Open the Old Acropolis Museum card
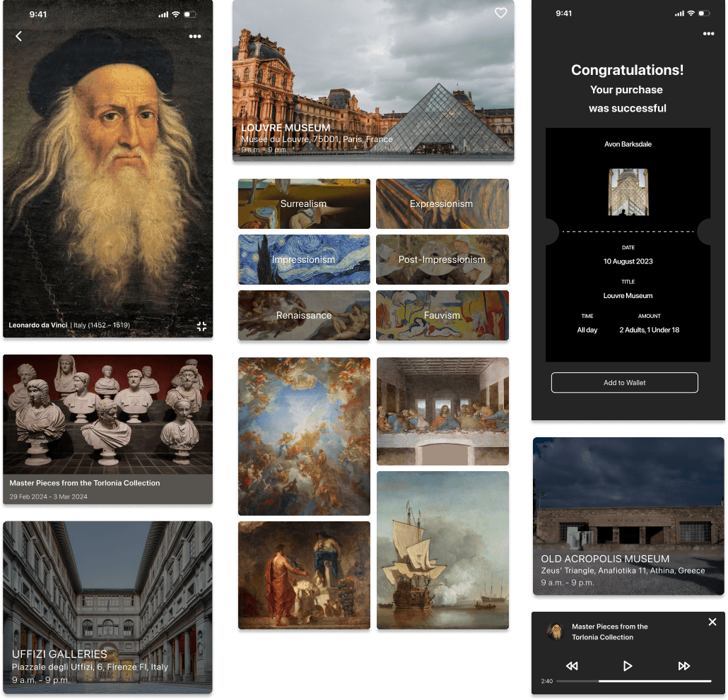The width and height of the screenshot is (728, 700). 628,516
